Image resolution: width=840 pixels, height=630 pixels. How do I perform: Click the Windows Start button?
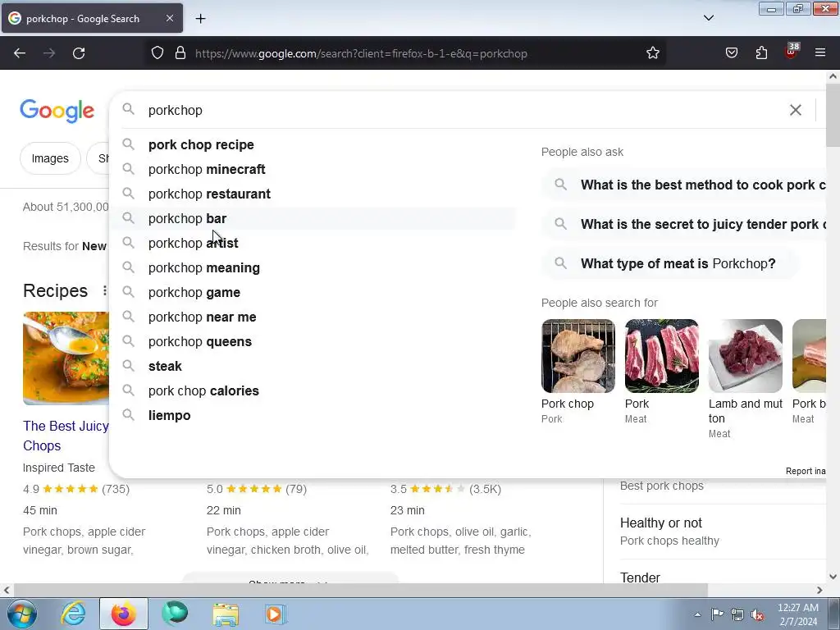21,614
